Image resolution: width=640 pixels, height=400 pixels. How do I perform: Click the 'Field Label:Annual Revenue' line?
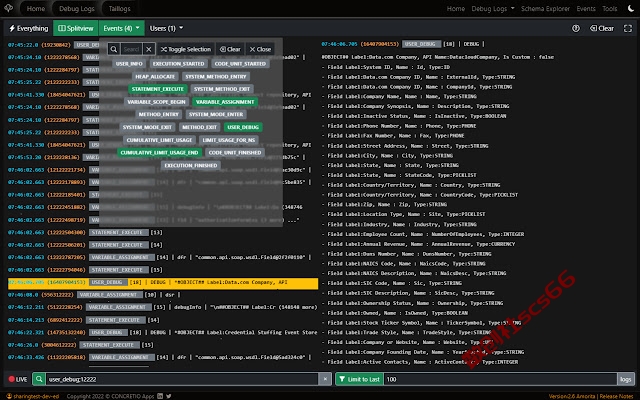[x=418, y=244]
